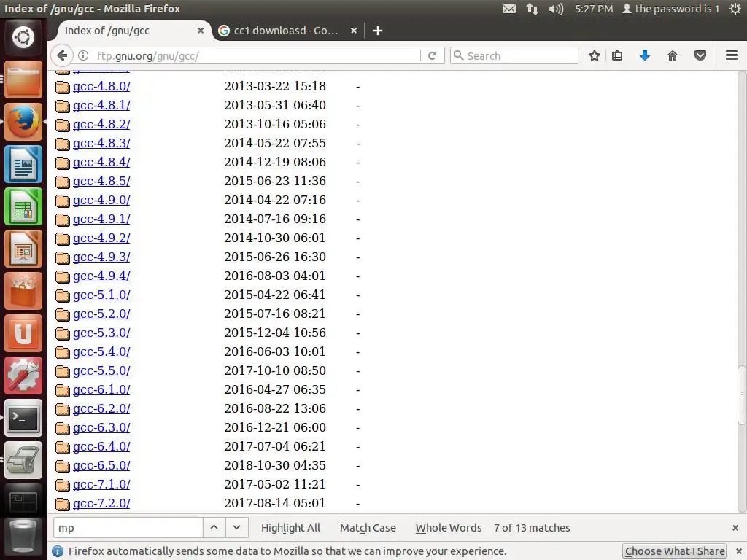Show bookmarks list icon
Viewport: 747px width, 560px height.
click(x=617, y=55)
